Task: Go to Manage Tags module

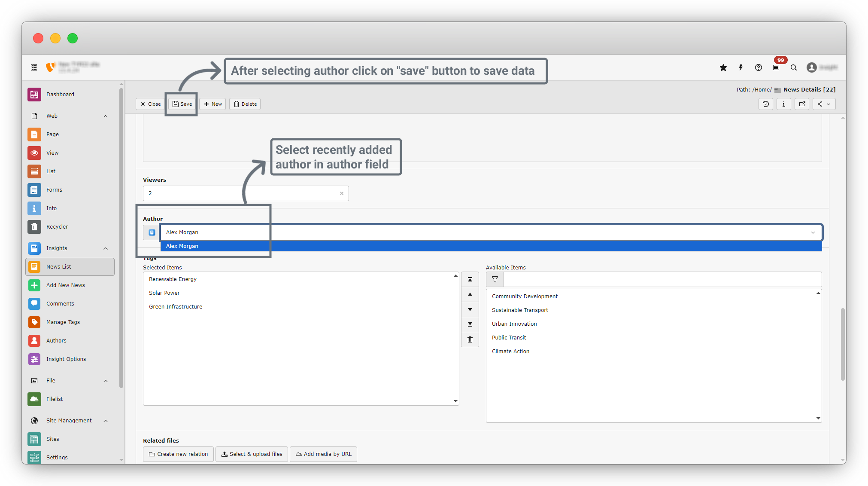Action: pos(63,322)
